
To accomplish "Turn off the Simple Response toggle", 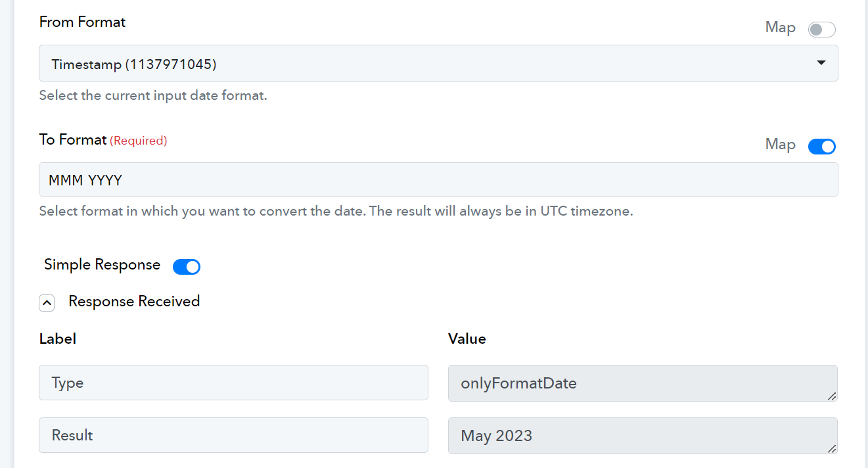I will (187, 266).
